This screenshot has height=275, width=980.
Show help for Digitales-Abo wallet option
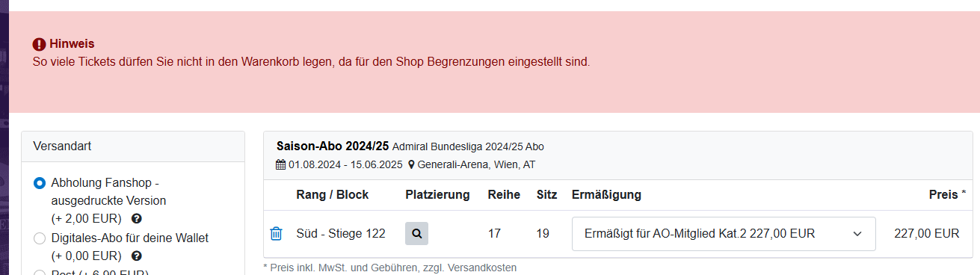point(136,256)
